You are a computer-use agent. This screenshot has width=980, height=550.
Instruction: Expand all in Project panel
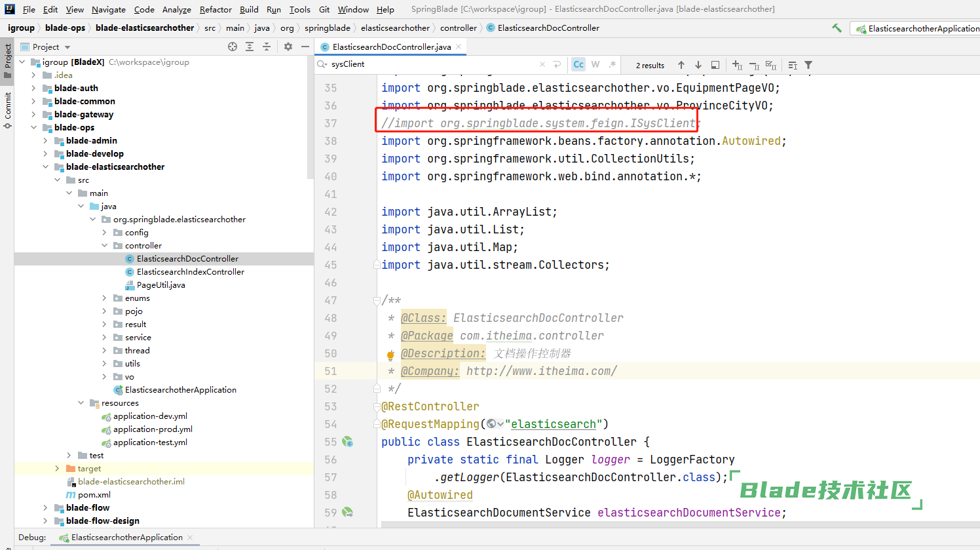[250, 47]
